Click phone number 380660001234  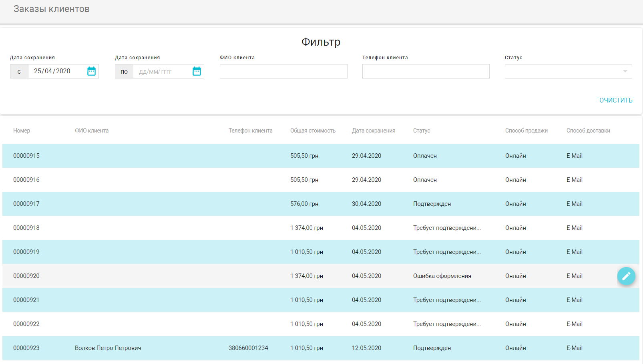(248, 348)
